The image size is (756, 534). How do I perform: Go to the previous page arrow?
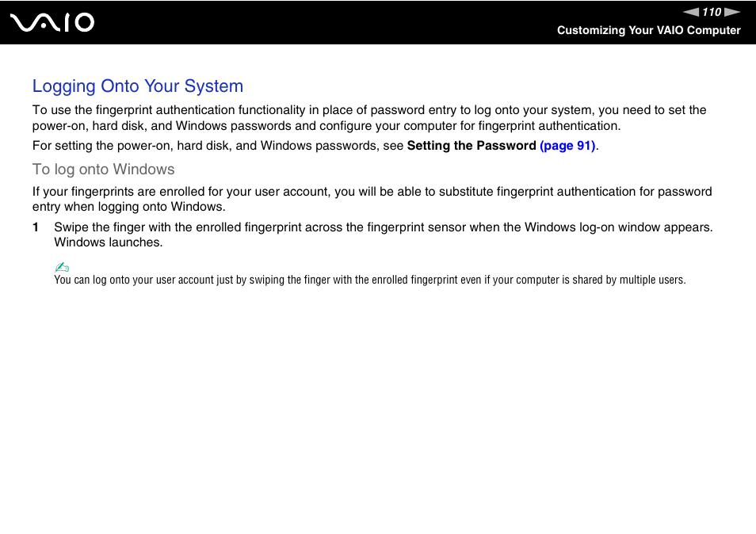[691, 12]
